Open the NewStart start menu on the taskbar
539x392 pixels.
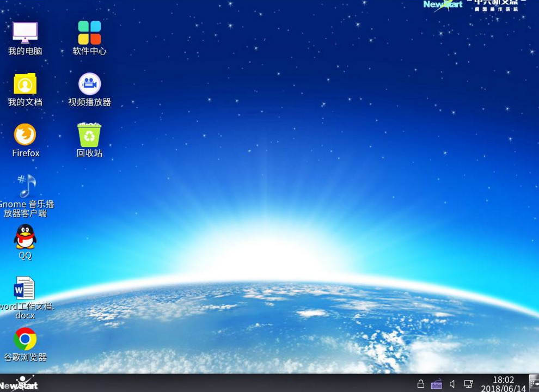(19, 384)
